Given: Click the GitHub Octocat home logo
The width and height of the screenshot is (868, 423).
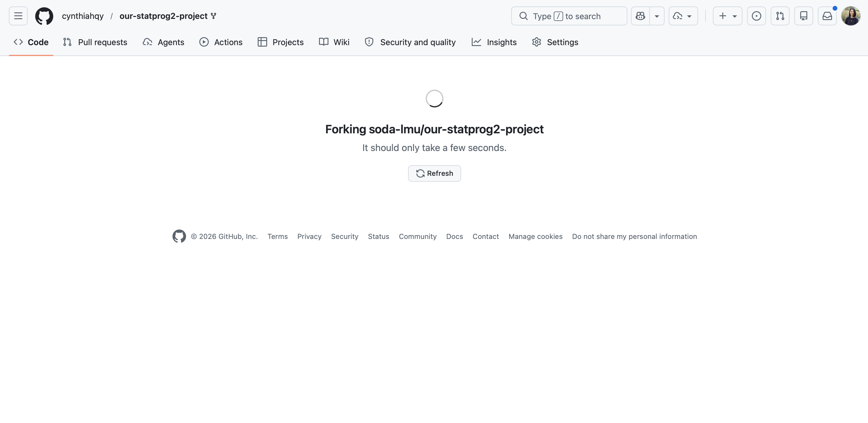Looking at the screenshot, I should coord(44,16).
